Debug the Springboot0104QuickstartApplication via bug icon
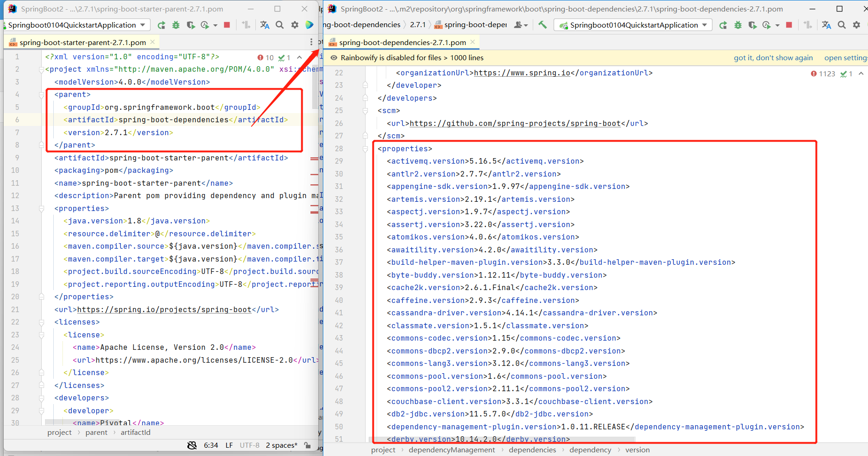This screenshot has width=868, height=456. point(738,25)
